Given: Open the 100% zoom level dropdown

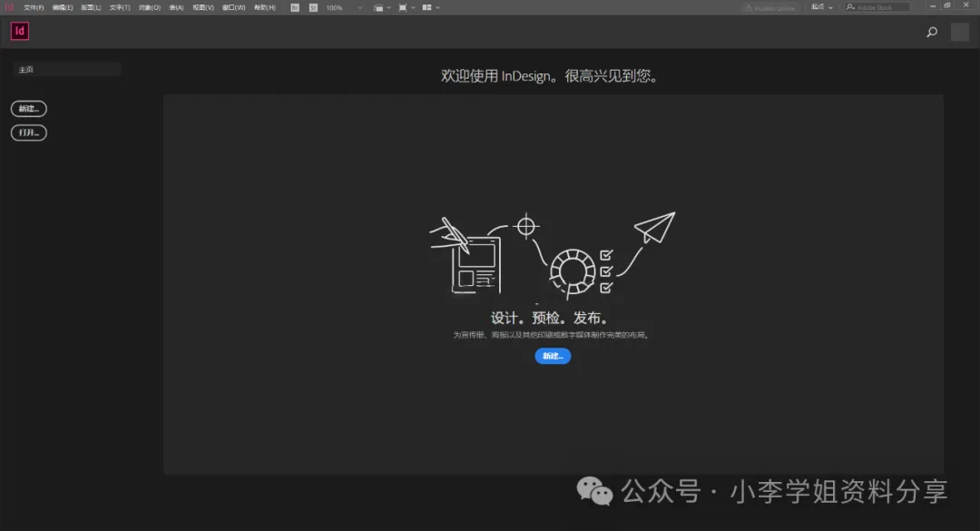Looking at the screenshot, I should (x=344, y=7).
